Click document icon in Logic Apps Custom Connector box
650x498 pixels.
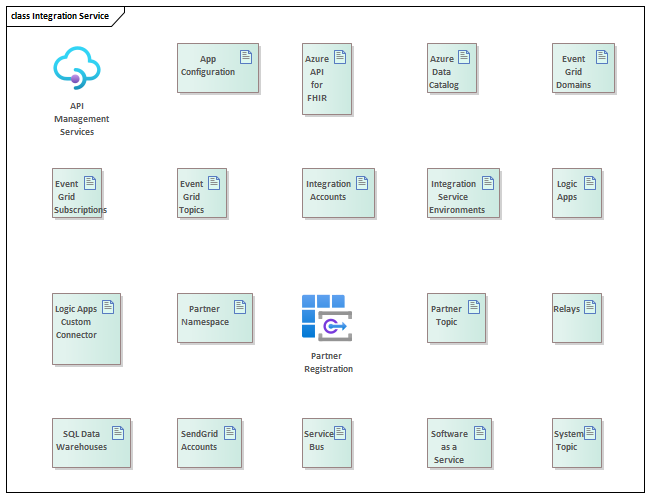point(108,307)
